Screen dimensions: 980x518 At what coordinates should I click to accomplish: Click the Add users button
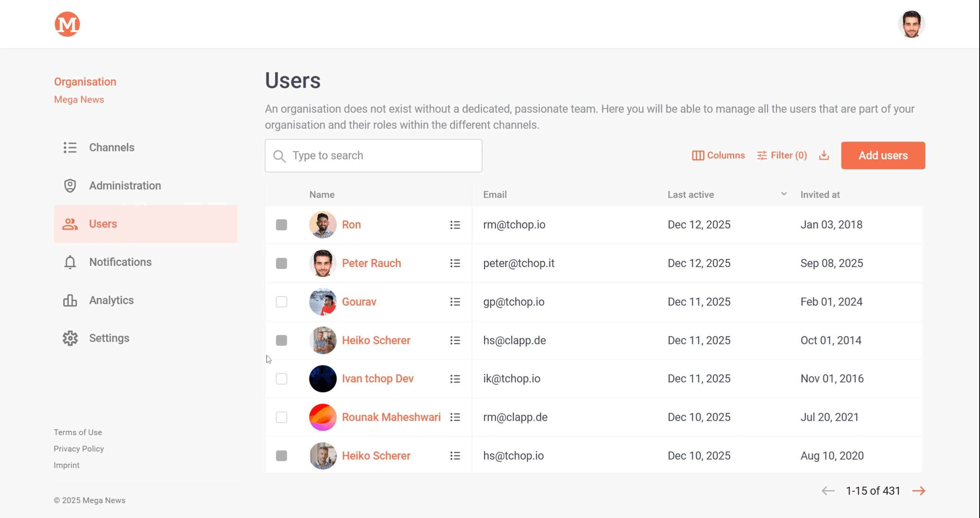[883, 155]
